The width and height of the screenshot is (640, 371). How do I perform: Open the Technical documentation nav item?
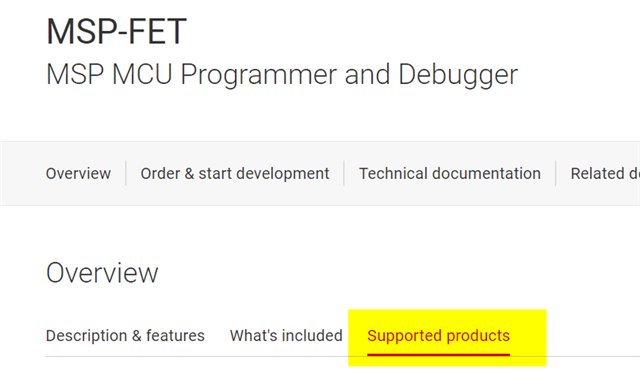tap(450, 173)
